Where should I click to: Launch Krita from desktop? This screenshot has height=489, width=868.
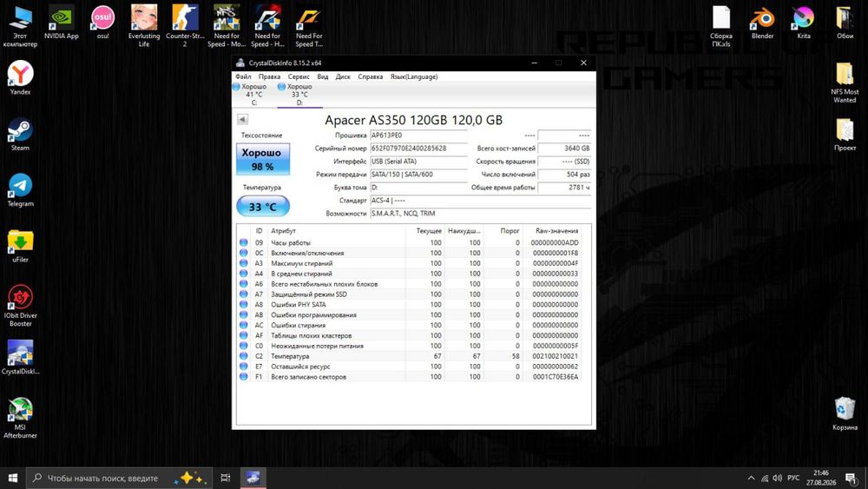point(803,23)
